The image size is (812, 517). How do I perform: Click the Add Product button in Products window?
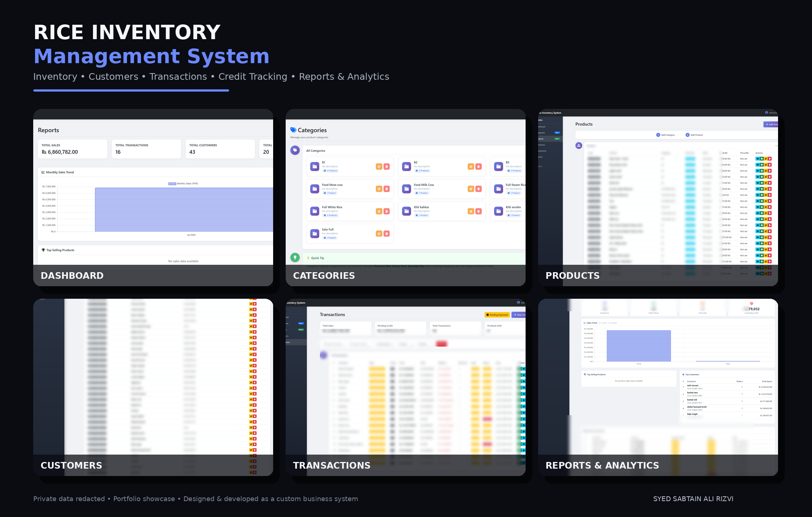point(771,124)
